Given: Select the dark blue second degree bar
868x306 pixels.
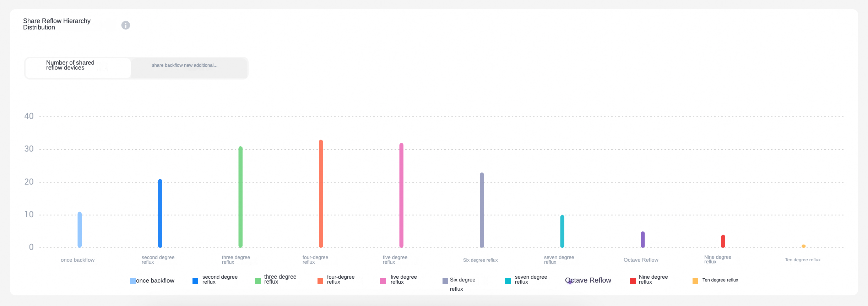Looking at the screenshot, I should pyautogui.click(x=160, y=213).
